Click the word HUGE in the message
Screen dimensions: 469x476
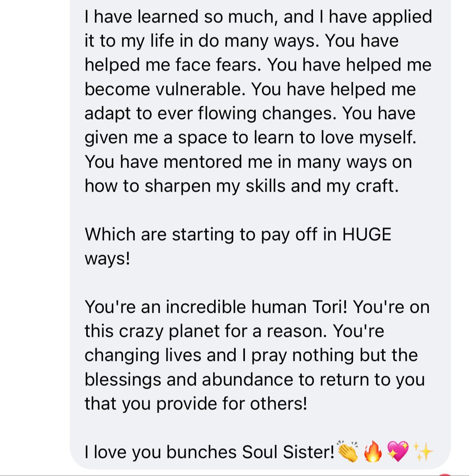click(367, 234)
